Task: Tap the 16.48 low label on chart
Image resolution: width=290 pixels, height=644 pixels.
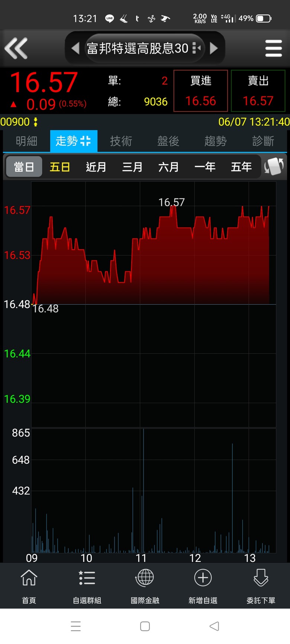Action: point(45,309)
